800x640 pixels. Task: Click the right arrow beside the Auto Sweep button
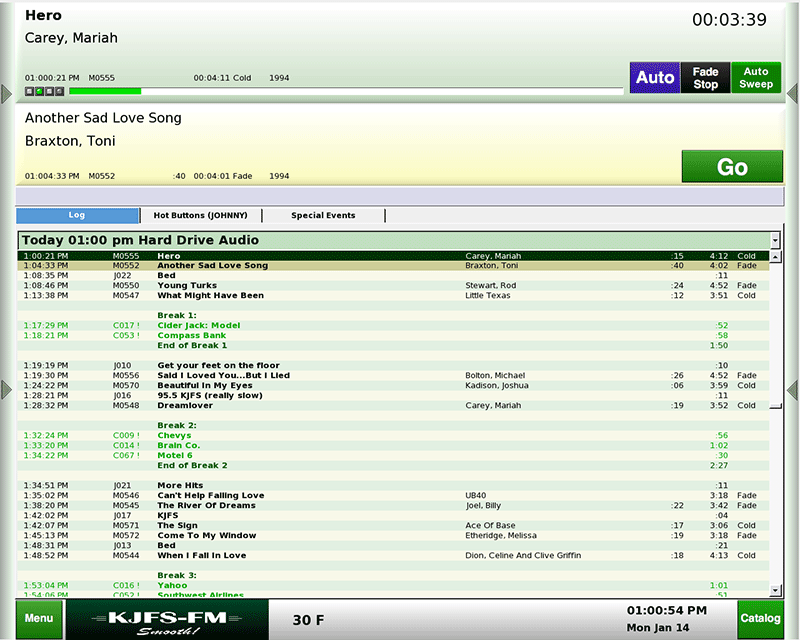pyautogui.click(x=792, y=93)
